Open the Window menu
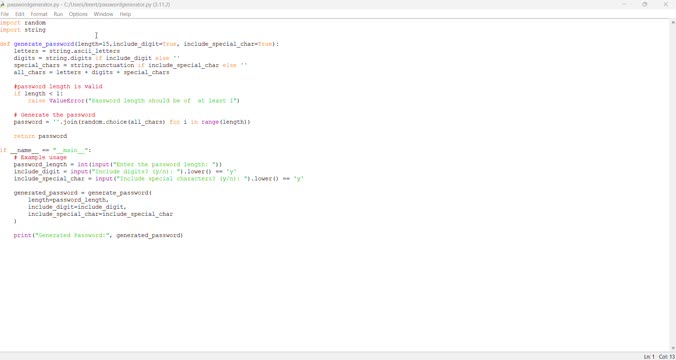The width and height of the screenshot is (676, 360). pyautogui.click(x=103, y=14)
